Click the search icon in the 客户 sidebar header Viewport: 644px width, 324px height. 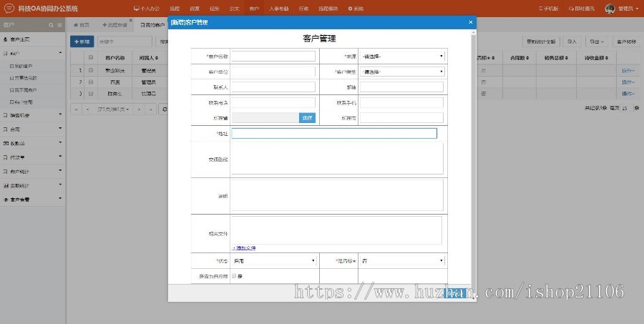(52, 25)
